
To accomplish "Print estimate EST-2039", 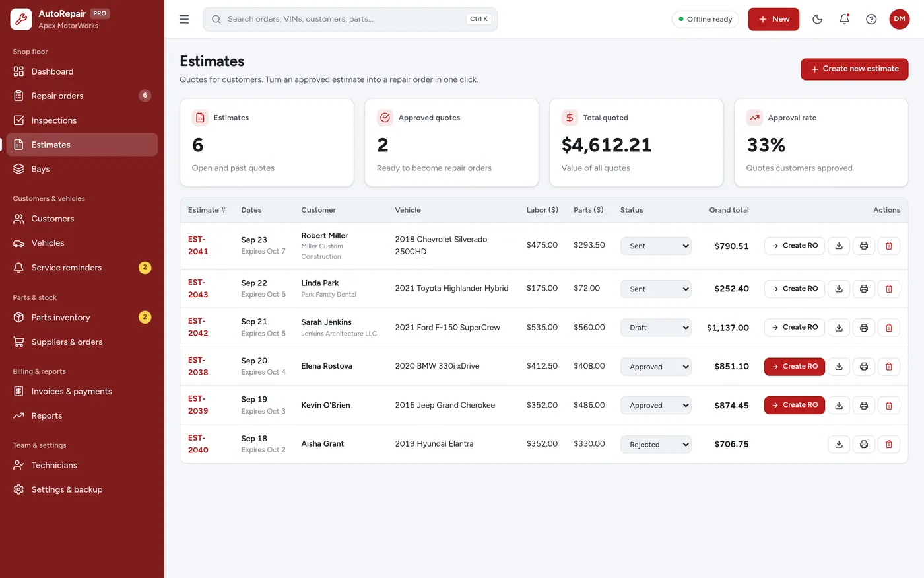I will 864,406.
